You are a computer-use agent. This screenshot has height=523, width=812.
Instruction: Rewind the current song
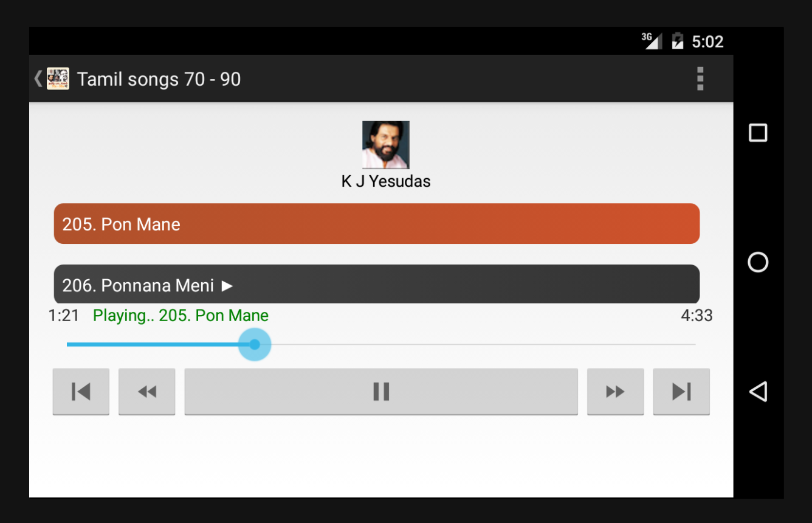146,392
